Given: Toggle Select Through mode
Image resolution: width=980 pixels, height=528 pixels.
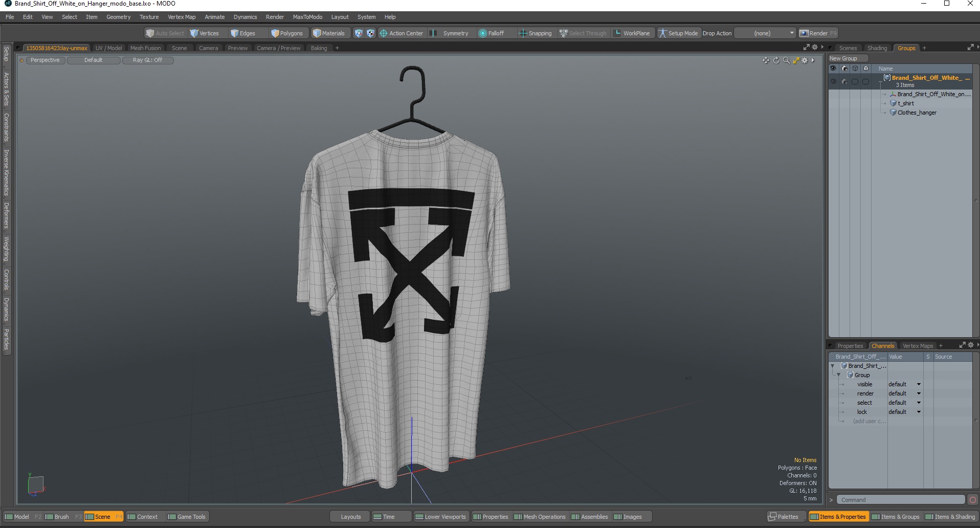Looking at the screenshot, I should click(583, 33).
